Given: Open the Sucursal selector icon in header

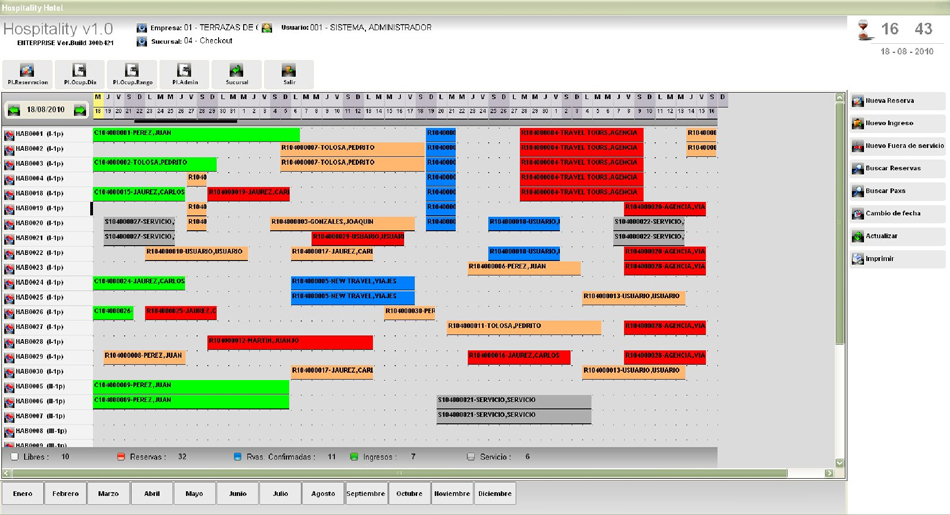Looking at the screenshot, I should point(142,41).
